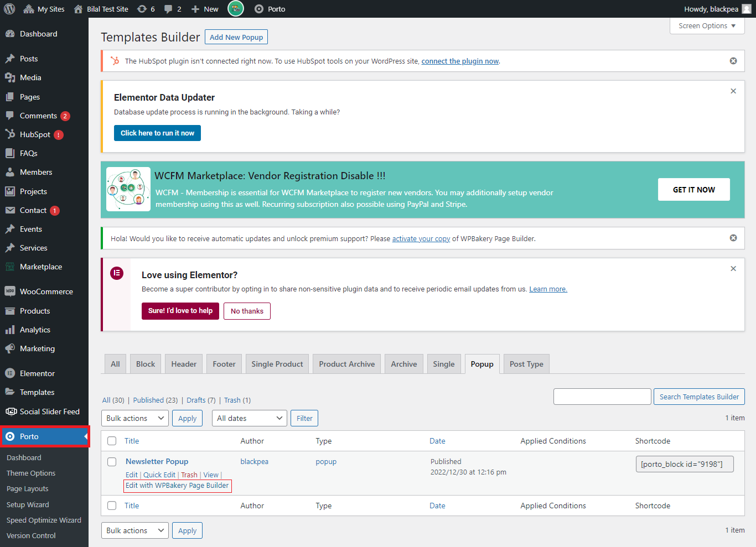This screenshot has width=756, height=547.
Task: Click the templates search input field
Action: point(602,397)
